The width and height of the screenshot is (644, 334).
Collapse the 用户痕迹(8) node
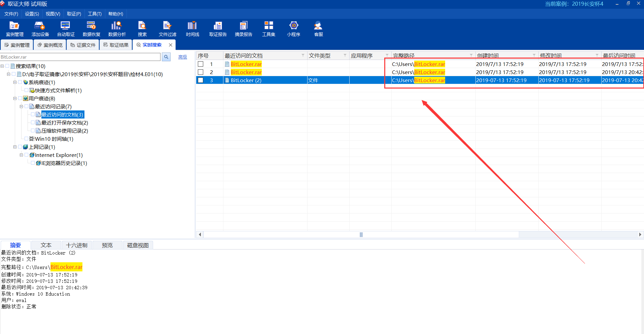15,98
